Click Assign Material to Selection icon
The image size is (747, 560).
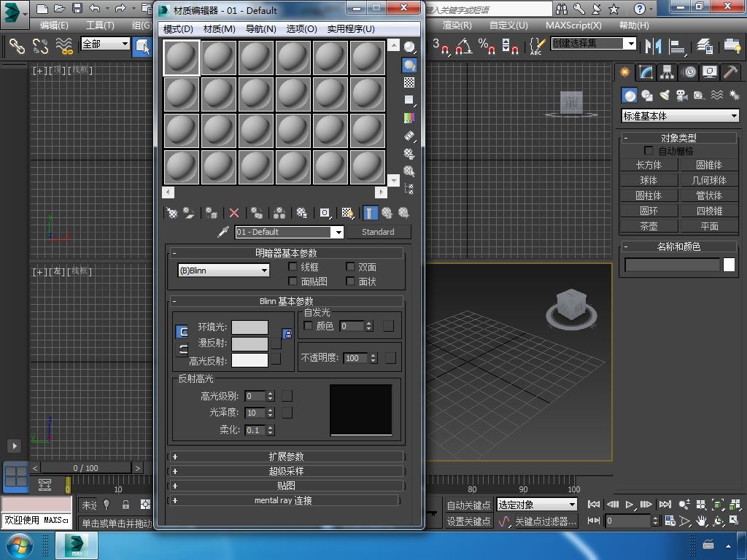tap(211, 213)
